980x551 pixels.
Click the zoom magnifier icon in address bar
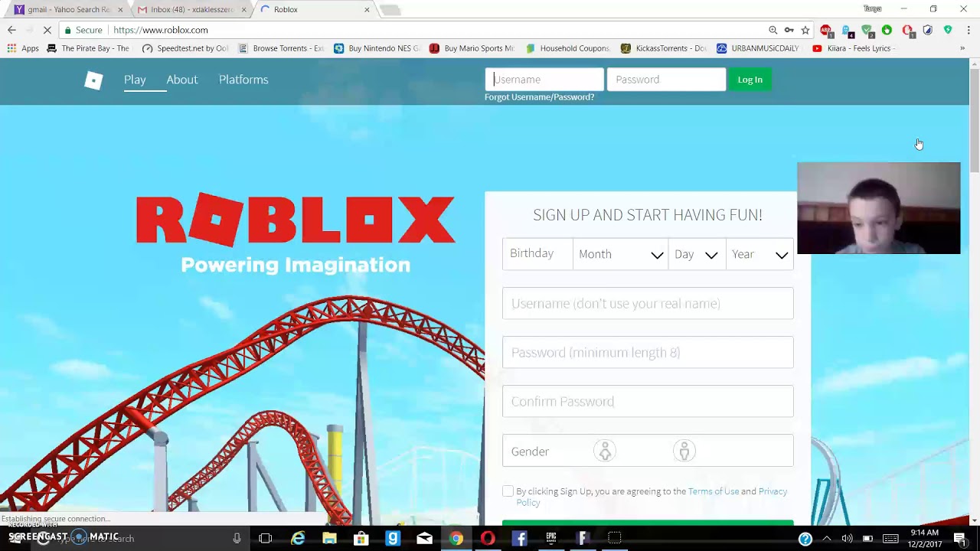click(773, 30)
